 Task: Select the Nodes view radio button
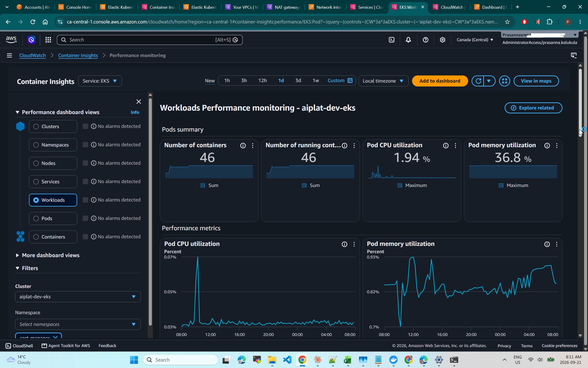pyautogui.click(x=36, y=163)
